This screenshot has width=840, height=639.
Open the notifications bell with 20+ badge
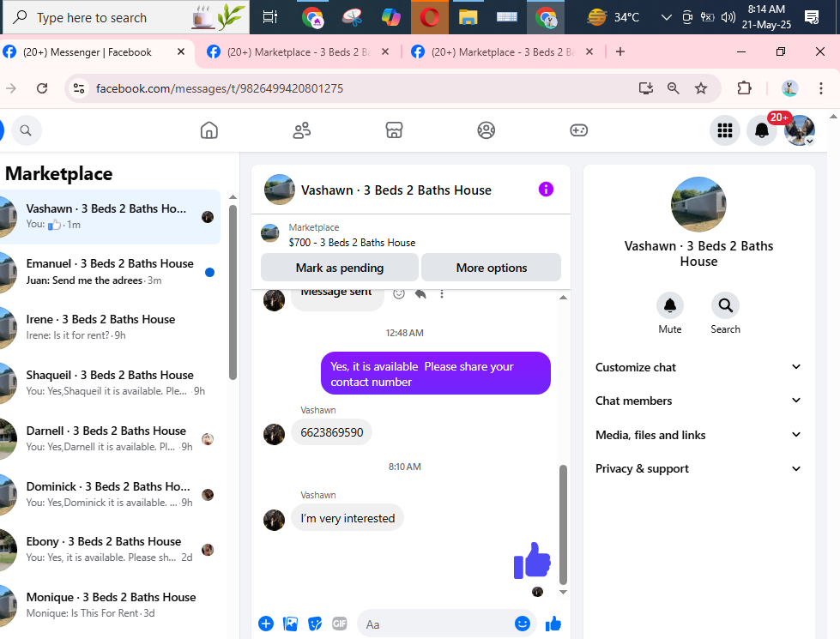[762, 130]
